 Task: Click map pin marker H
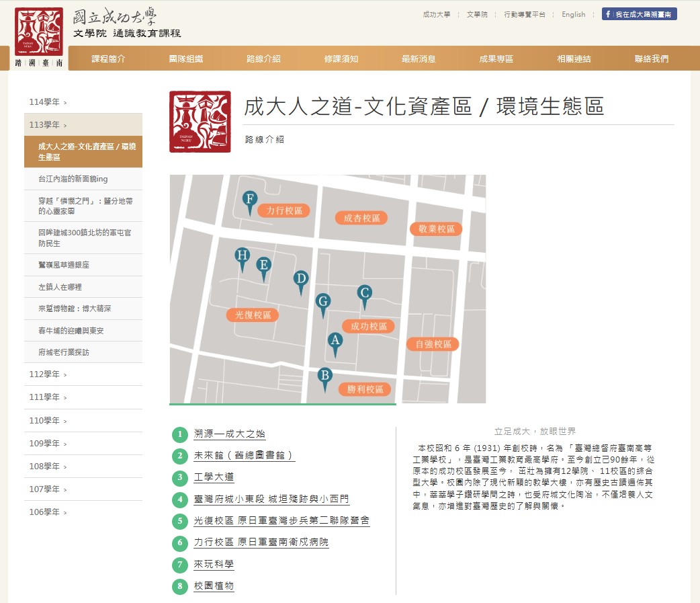tap(242, 257)
